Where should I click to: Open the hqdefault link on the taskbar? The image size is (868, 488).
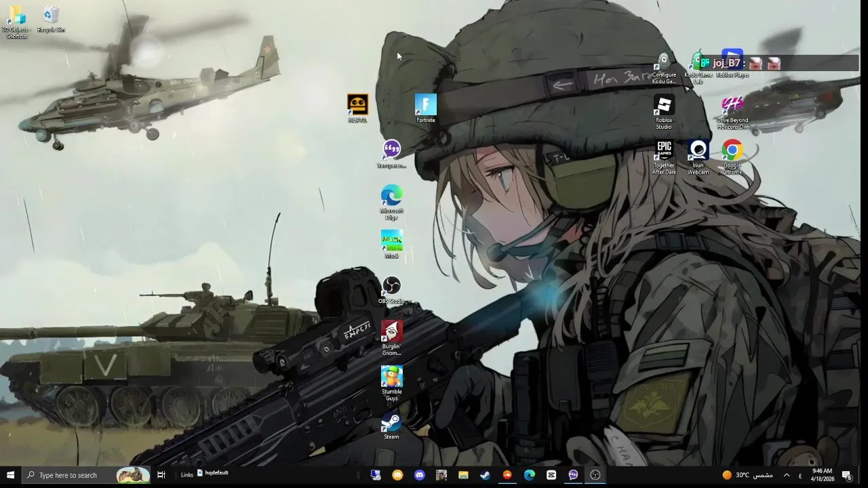pos(213,473)
